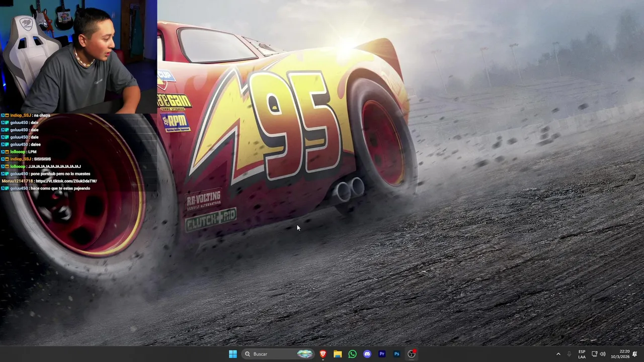Open File Explorer from the taskbar

tap(338, 354)
